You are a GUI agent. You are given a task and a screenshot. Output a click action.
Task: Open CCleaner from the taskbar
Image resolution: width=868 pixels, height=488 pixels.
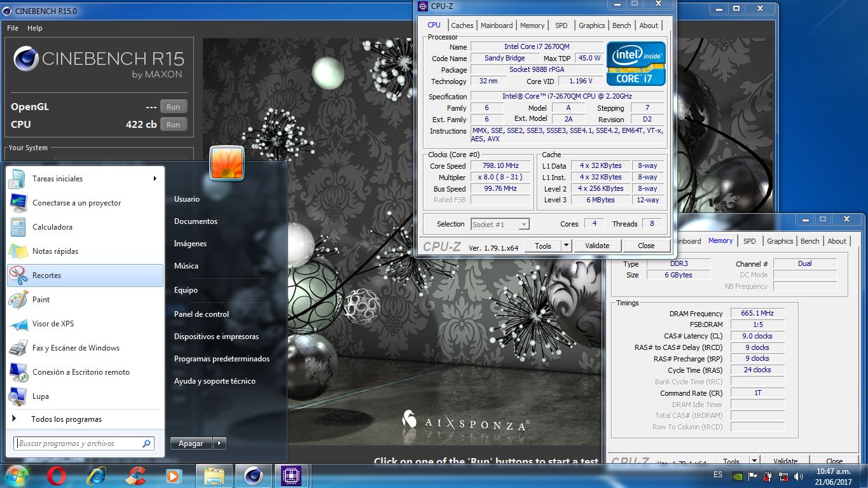[x=135, y=476]
